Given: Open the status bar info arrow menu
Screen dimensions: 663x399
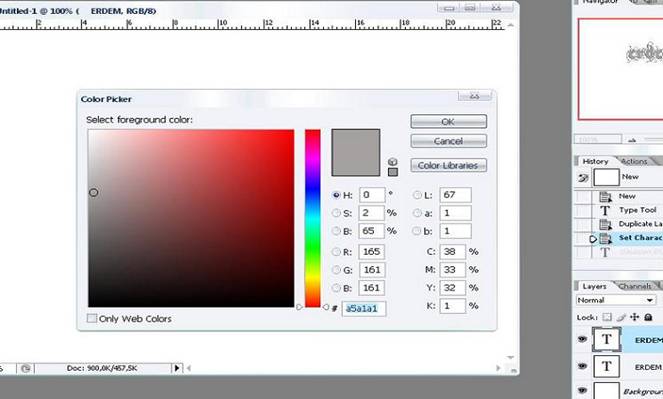Looking at the screenshot, I should coord(177,368).
